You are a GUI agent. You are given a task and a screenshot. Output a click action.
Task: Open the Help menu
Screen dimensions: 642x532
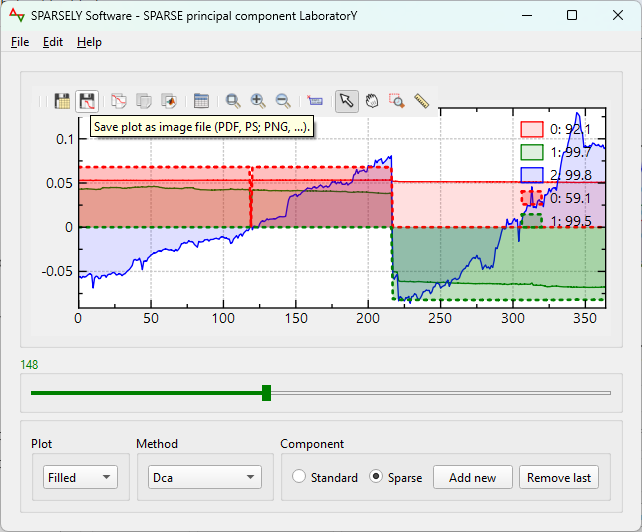coord(89,42)
